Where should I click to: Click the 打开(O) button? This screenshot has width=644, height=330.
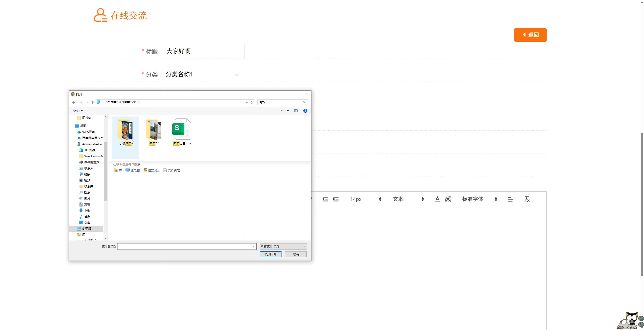pyautogui.click(x=270, y=254)
